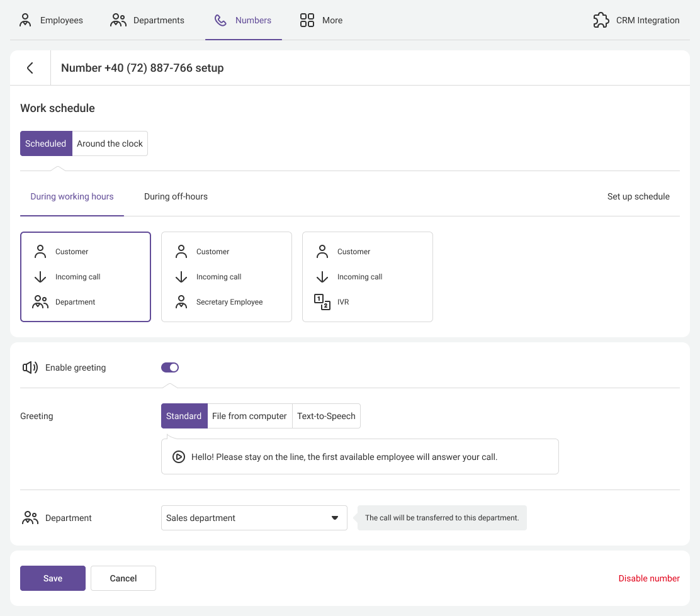Select File from computer greeting option
This screenshot has width=700, height=616.
(249, 416)
